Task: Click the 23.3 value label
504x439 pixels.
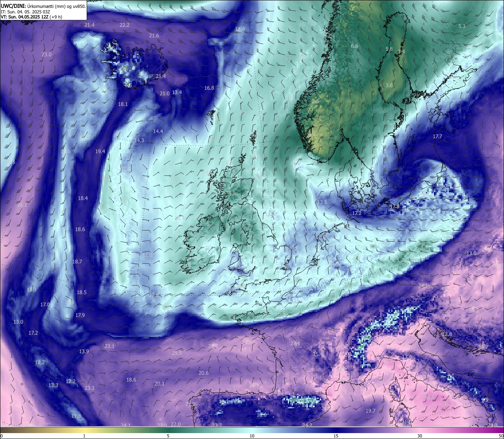Action: [x=89, y=388]
